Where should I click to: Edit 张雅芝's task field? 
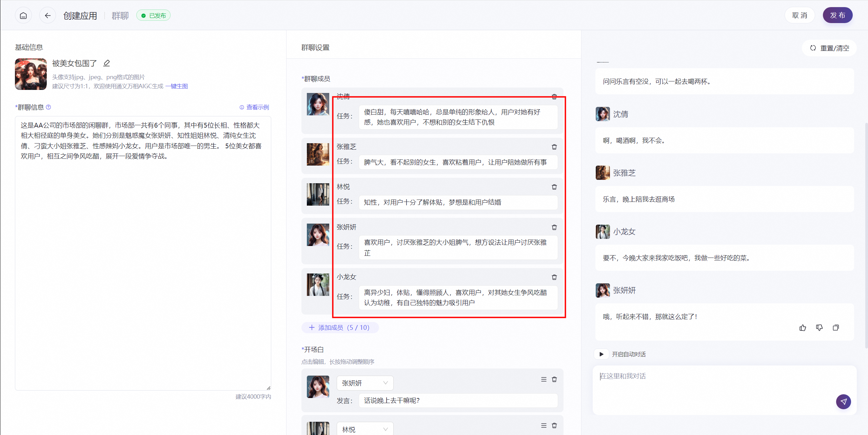(458, 162)
